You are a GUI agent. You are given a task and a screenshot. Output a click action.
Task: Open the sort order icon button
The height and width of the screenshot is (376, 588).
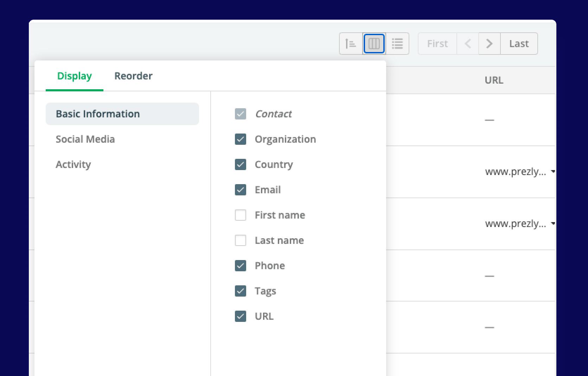[x=351, y=44]
